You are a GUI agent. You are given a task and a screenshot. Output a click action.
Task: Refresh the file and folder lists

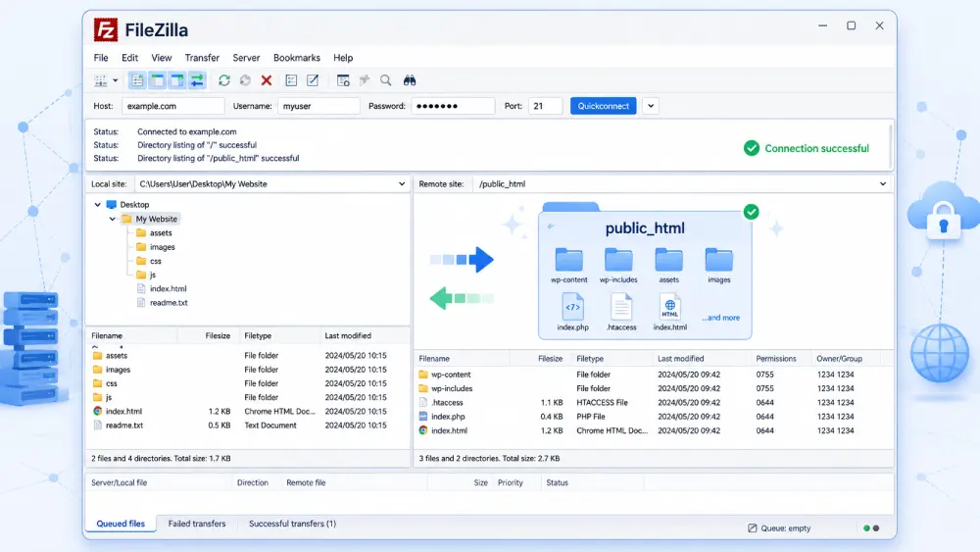click(x=224, y=80)
